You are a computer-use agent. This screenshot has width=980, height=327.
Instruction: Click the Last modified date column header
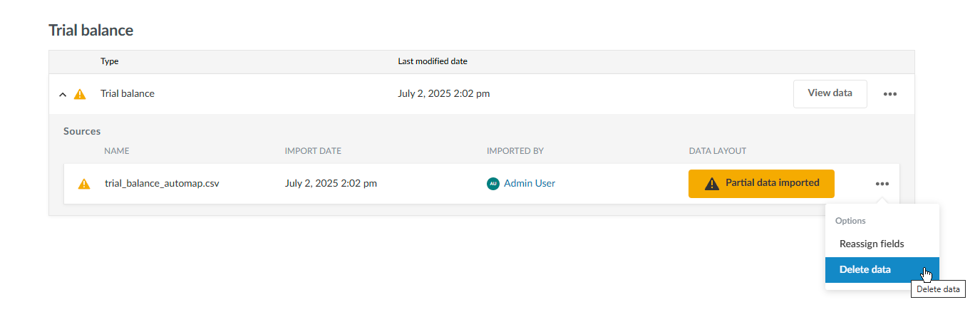pos(433,61)
